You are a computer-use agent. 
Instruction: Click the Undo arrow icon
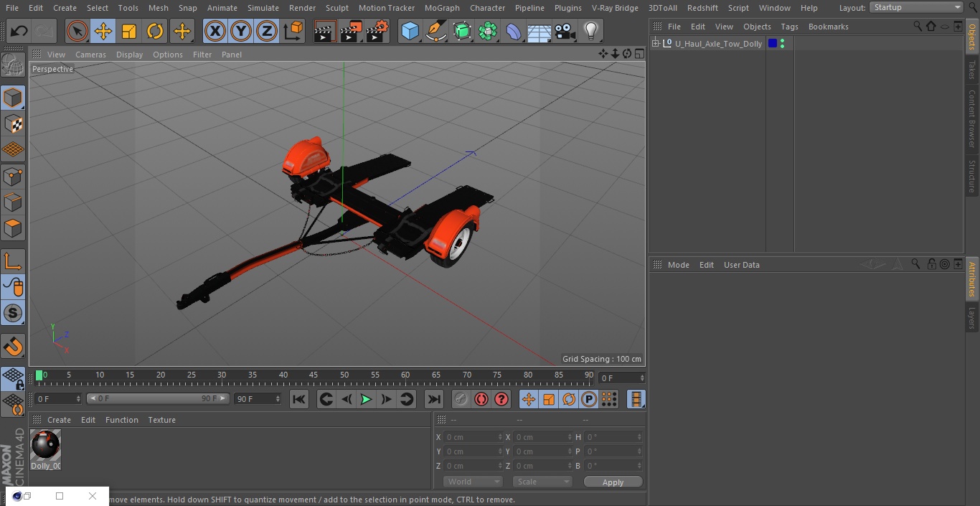coord(19,31)
